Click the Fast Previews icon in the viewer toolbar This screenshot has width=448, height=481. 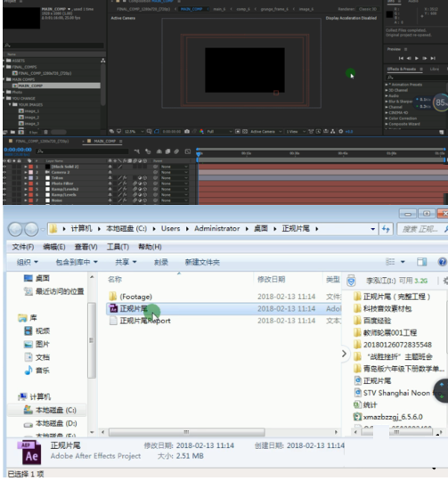pos(318,131)
